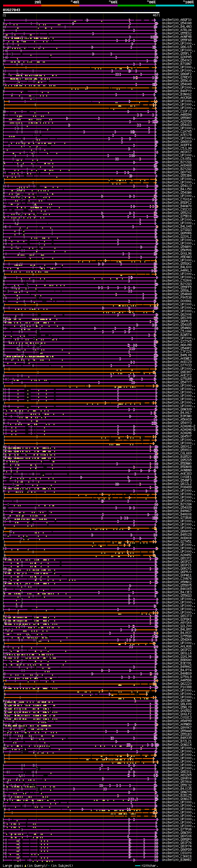
Task: Click label UniRef100_Q7SBU6
Action: (177, 518)
